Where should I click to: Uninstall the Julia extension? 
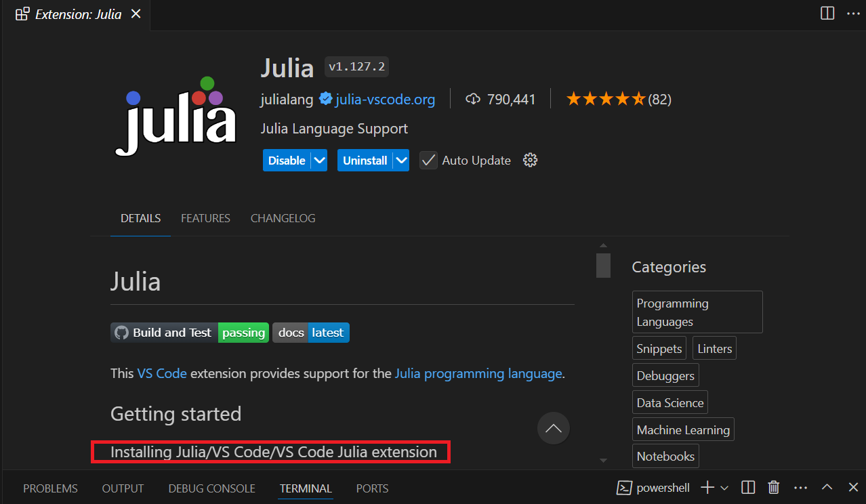(x=365, y=161)
